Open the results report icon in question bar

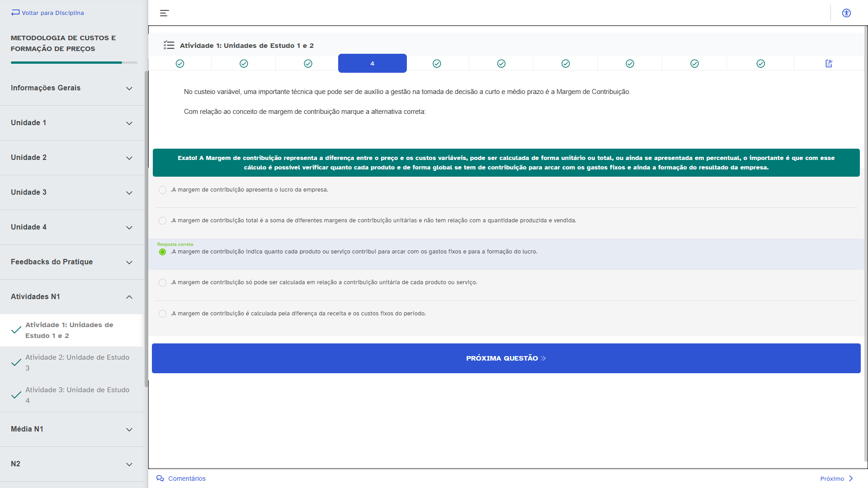[x=829, y=64]
